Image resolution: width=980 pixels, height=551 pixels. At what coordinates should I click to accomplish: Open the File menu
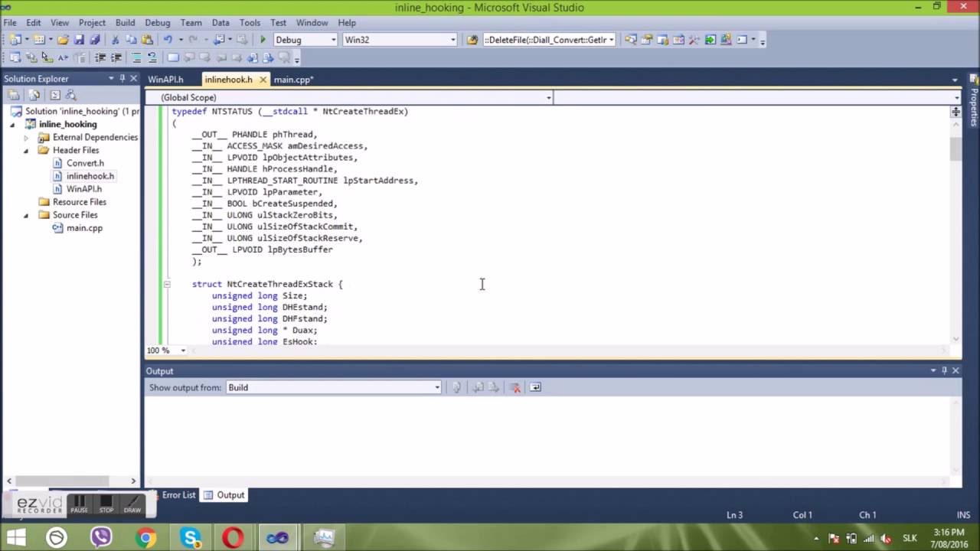click(x=10, y=23)
